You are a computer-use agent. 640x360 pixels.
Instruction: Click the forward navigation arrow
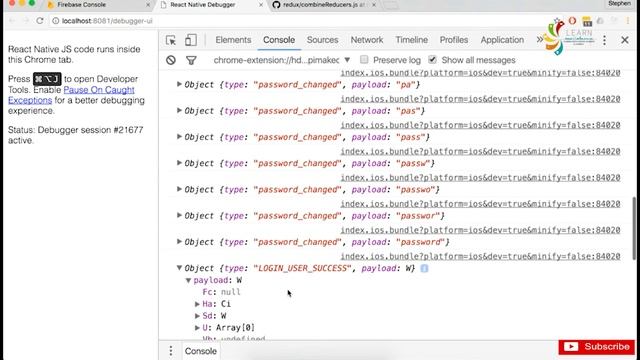[26, 21]
